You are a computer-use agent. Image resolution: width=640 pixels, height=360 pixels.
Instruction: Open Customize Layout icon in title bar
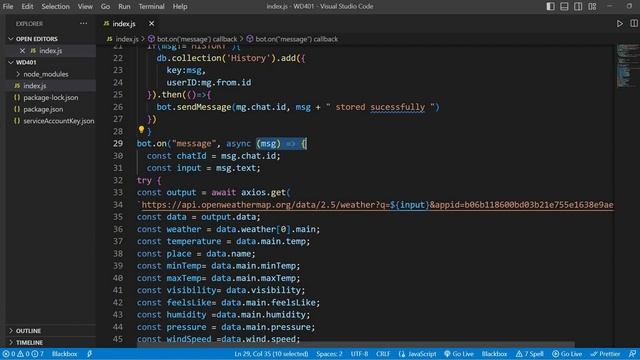592,7
